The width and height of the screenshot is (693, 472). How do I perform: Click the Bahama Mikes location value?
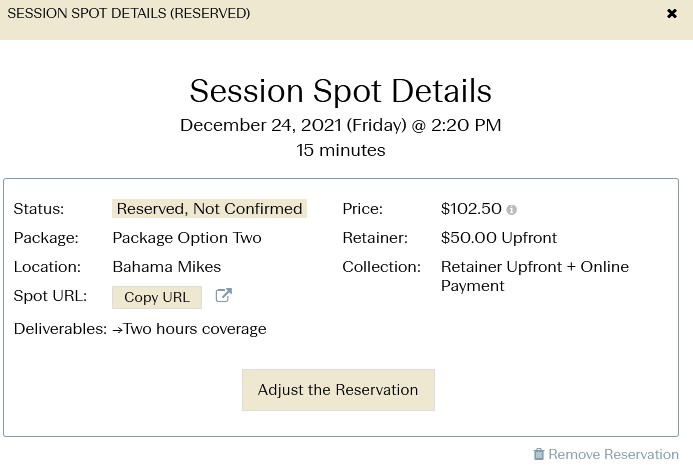click(x=167, y=267)
